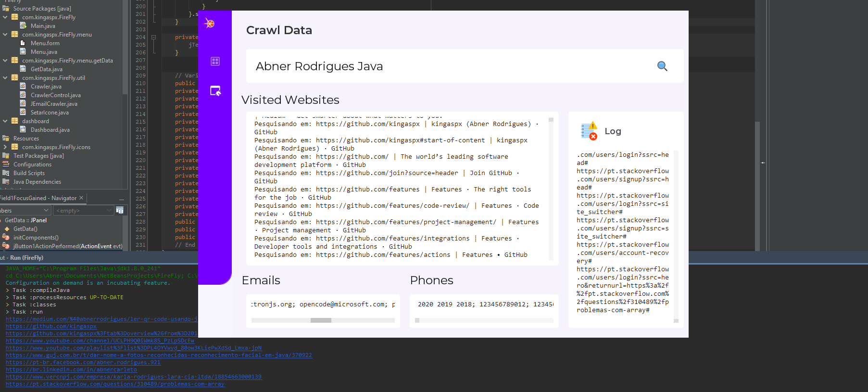Open the YouTube channel output link
This screenshot has width=868, height=392.
click(100, 341)
